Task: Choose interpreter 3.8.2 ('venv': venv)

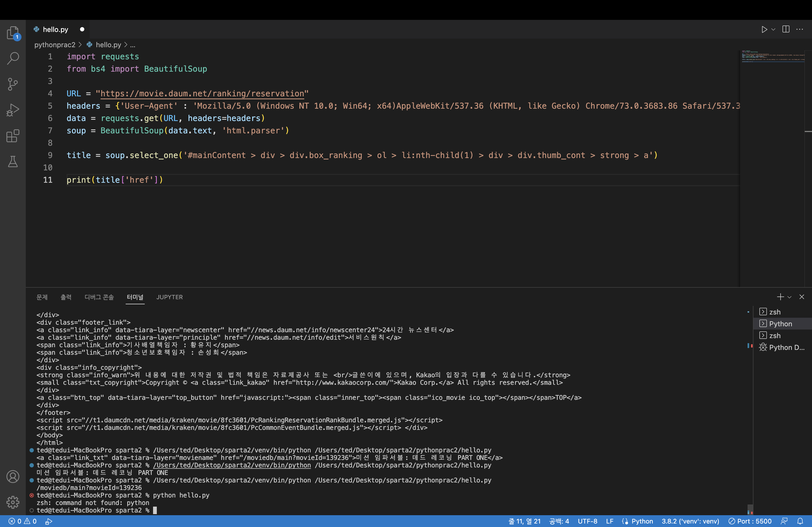Action: point(690,521)
